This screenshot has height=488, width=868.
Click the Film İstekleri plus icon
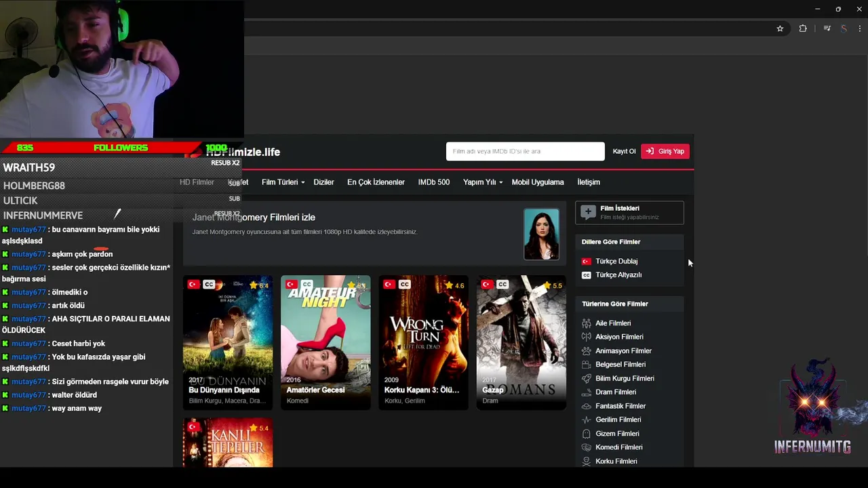pyautogui.click(x=588, y=212)
